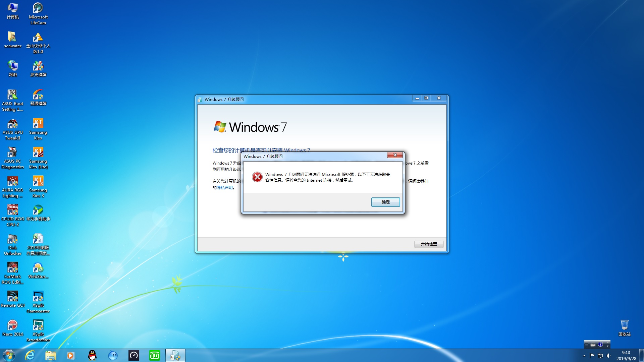
Task: Open Windows Explorer from the taskbar
Action: click(50, 355)
